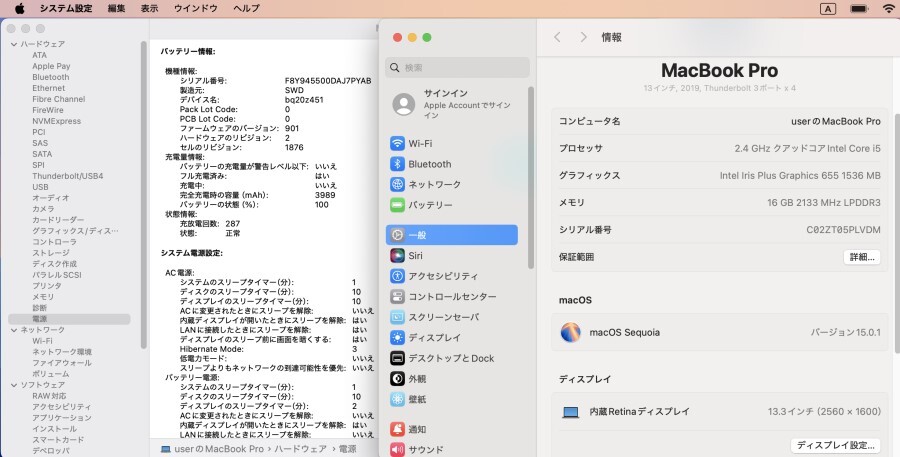Click serial number C02ZT05PLVDM

[x=843, y=230]
